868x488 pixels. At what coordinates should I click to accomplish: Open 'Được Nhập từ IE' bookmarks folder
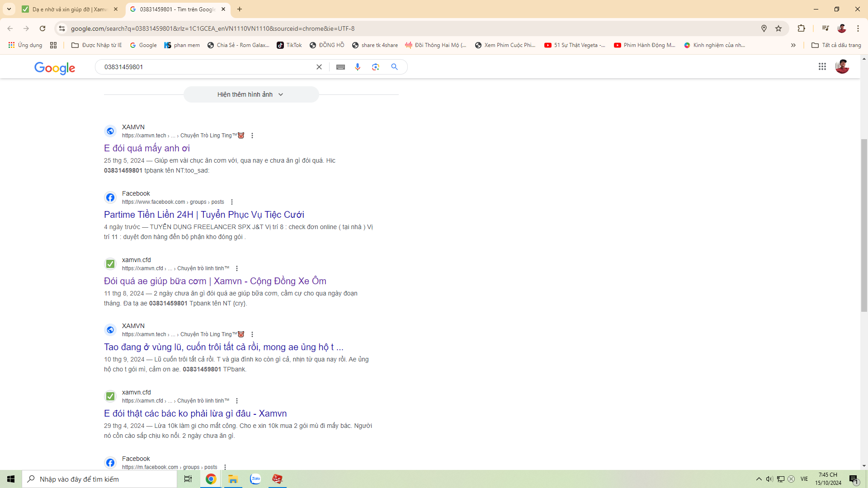[x=97, y=45]
